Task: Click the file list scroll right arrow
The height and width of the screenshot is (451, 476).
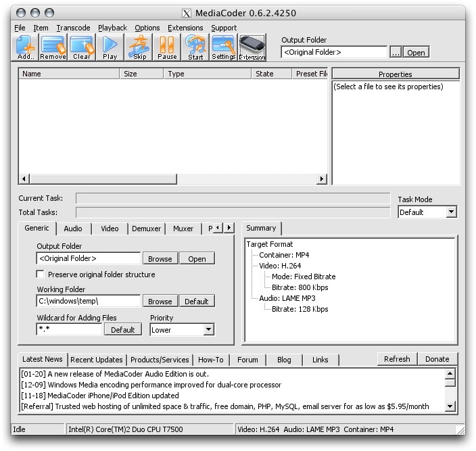Action: [321, 179]
